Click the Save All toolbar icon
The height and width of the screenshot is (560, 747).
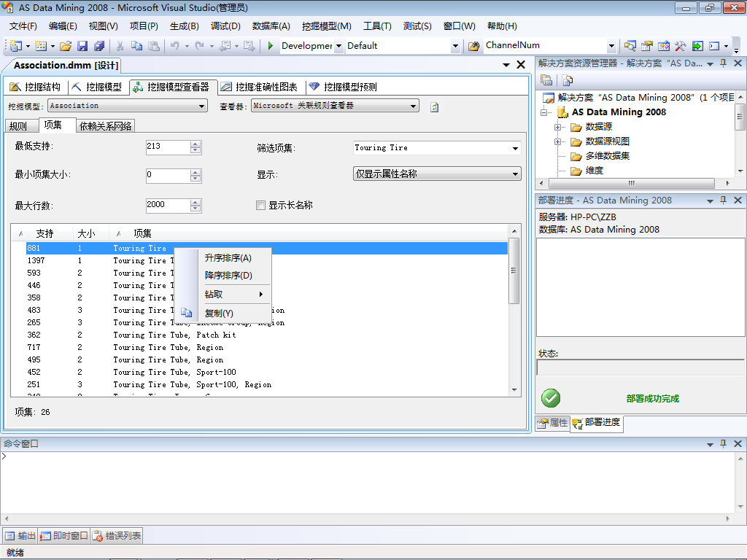point(99,46)
